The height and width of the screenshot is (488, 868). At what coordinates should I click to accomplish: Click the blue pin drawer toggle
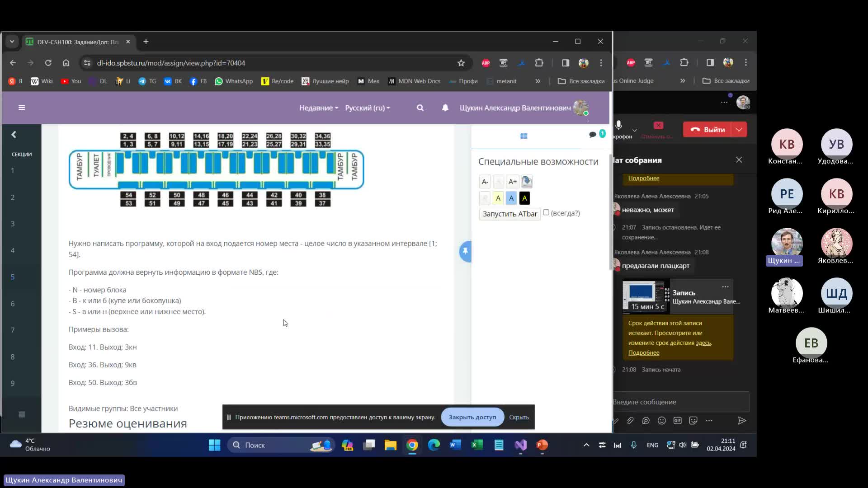pos(465,251)
